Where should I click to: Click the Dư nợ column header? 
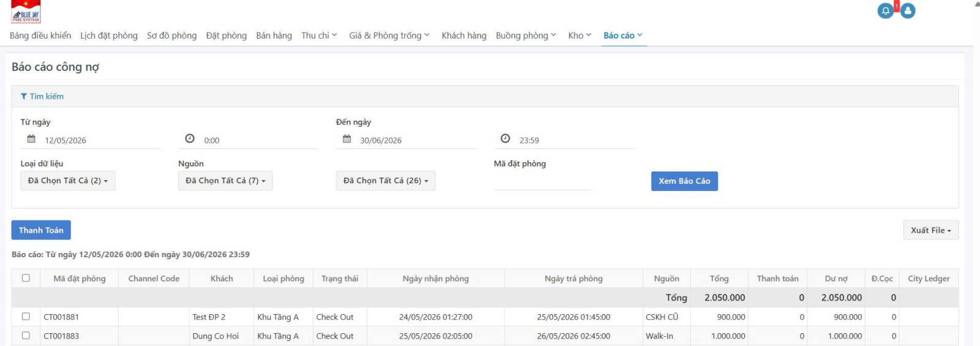pos(836,279)
